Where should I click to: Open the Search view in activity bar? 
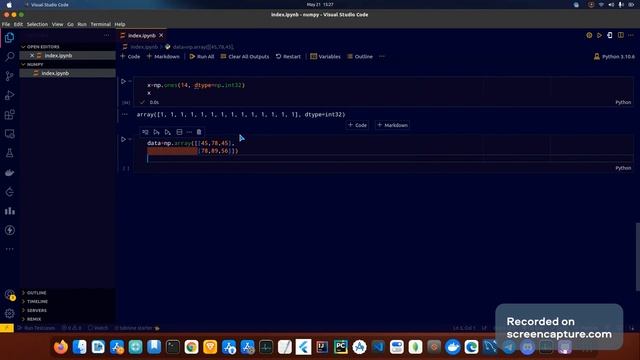point(9,56)
